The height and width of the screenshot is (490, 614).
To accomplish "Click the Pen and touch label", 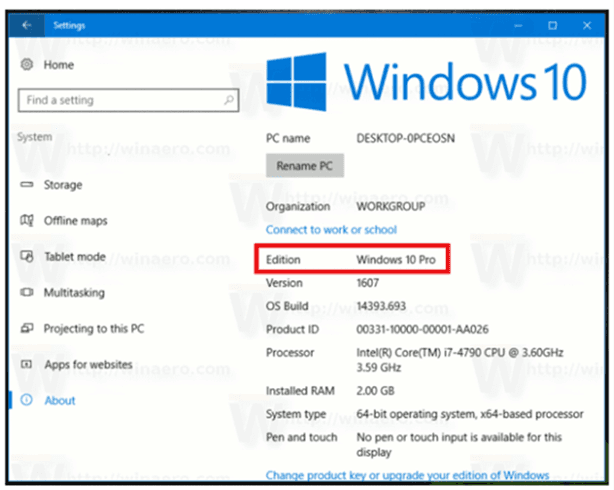I will coord(302,437).
